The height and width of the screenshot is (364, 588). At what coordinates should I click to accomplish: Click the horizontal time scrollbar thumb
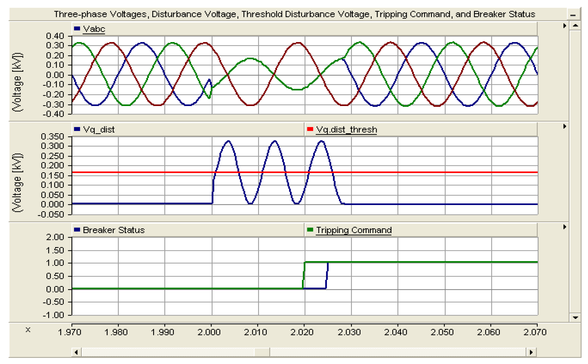coord(262,352)
